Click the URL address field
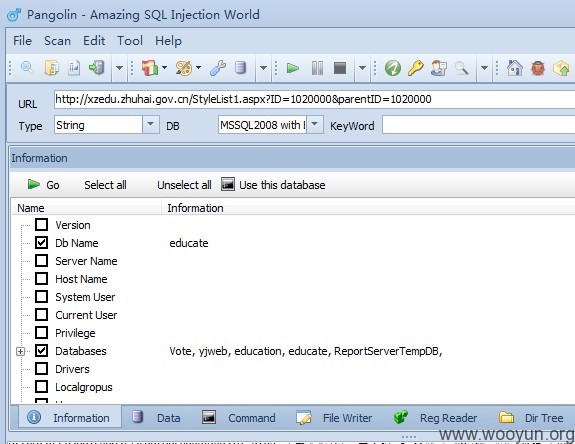 314,99
